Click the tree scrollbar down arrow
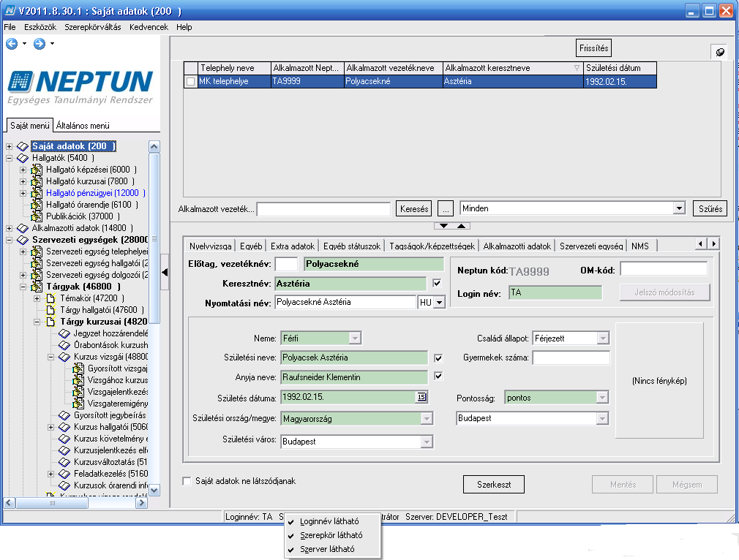This screenshot has height=560, width=739. [154, 490]
